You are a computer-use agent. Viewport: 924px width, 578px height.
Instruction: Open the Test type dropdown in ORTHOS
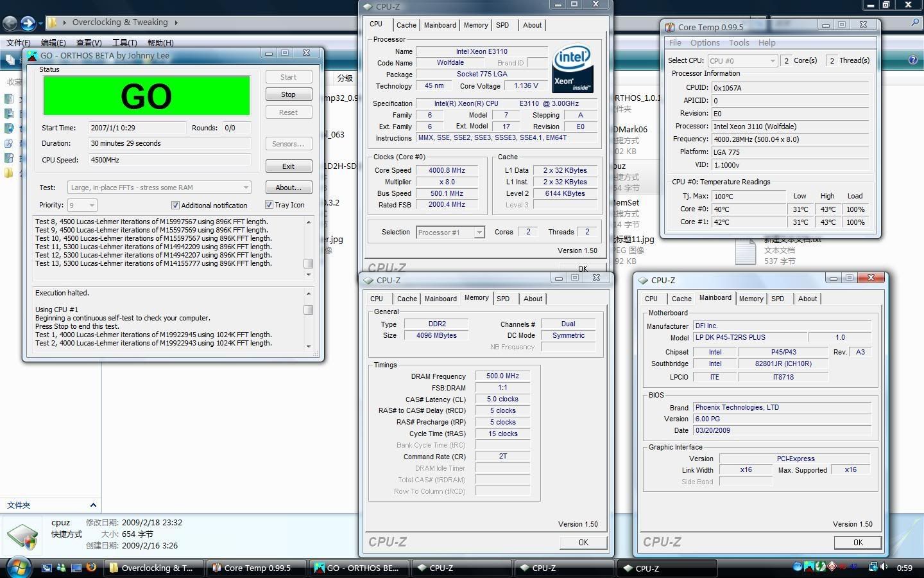[245, 188]
